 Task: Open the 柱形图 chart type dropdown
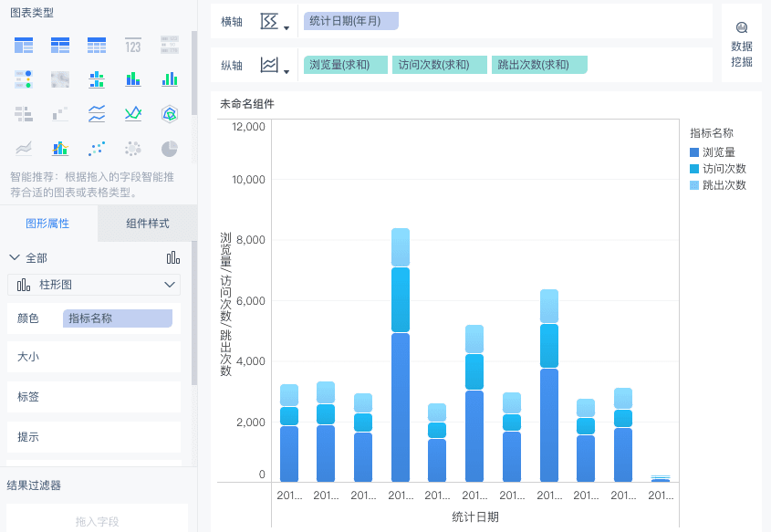94,286
